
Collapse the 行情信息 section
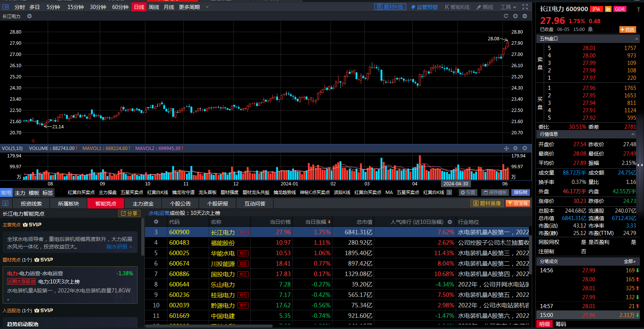coord(633,134)
